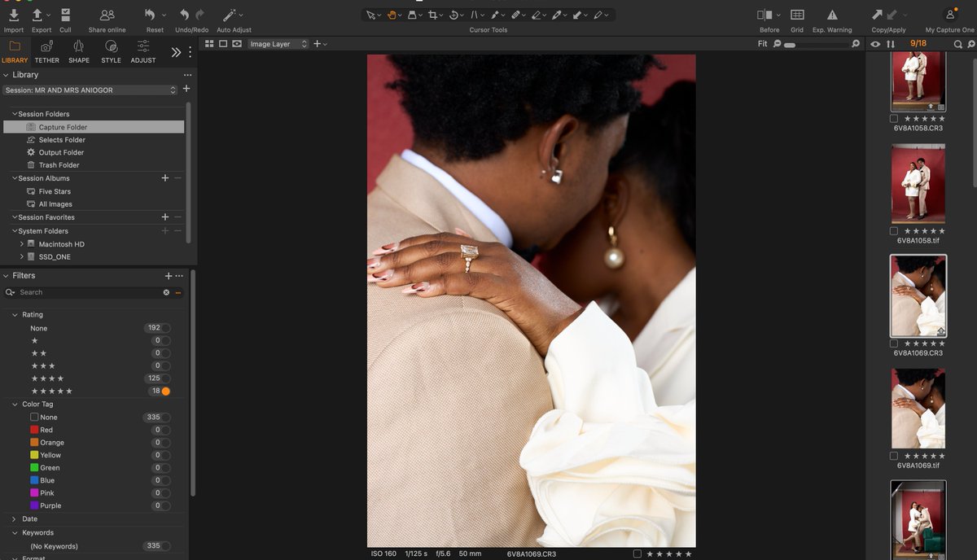Collapse the Session Albums section

click(15, 178)
